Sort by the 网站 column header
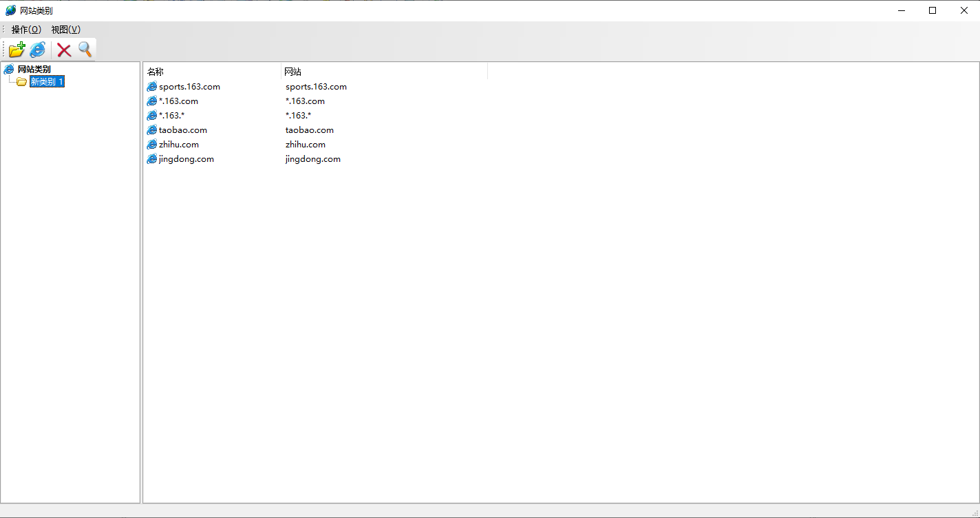980x518 pixels. click(385, 72)
